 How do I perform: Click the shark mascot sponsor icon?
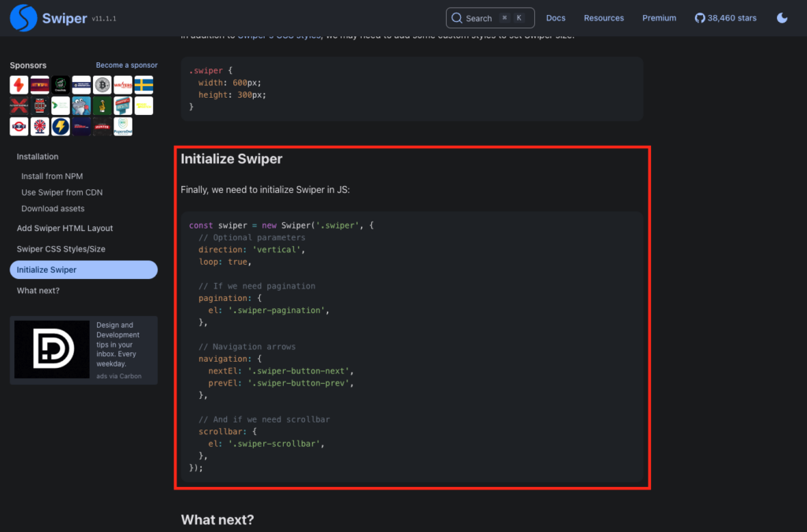(81, 106)
